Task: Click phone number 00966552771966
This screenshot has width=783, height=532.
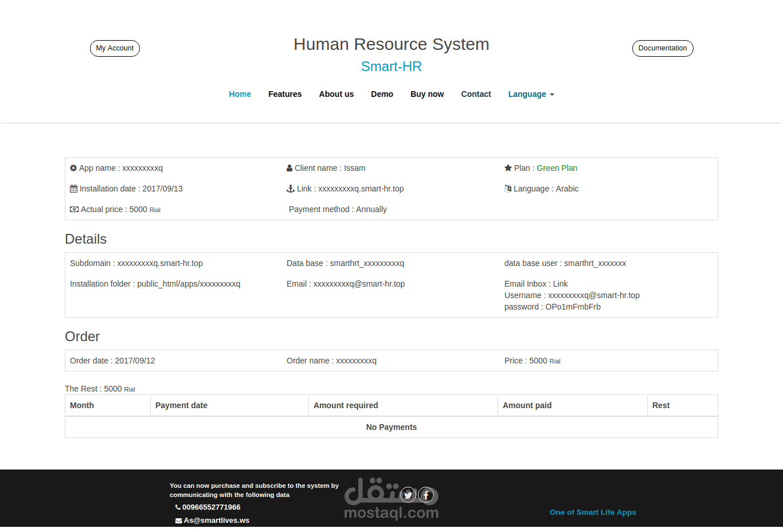Action: coord(211,507)
